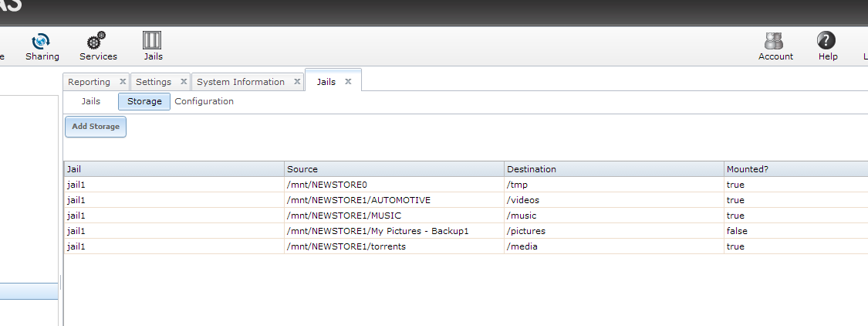Open the Sharing icon in toolbar
The height and width of the screenshot is (326, 868).
click(x=42, y=42)
